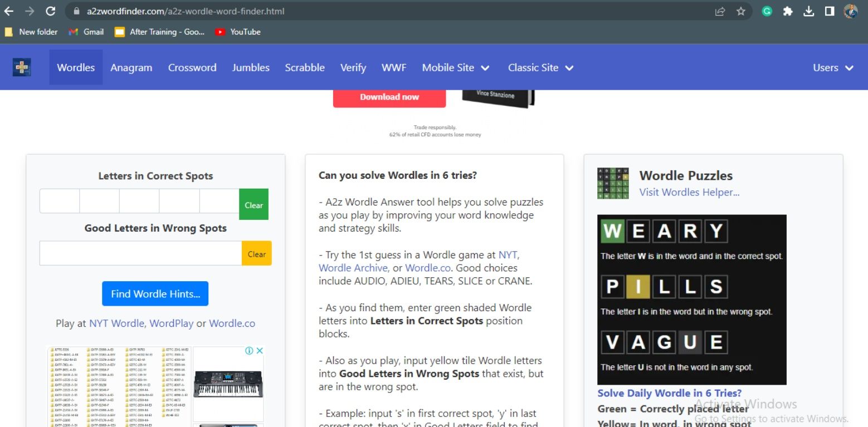Viewport: 868px width, 427px height.
Task: Bookmark this page with the star icon
Action: coord(741,11)
